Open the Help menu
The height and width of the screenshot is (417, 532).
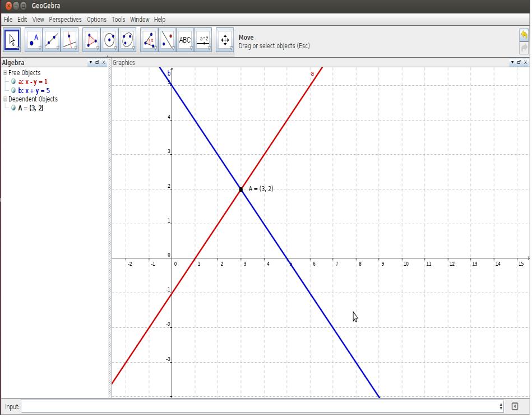[160, 20]
